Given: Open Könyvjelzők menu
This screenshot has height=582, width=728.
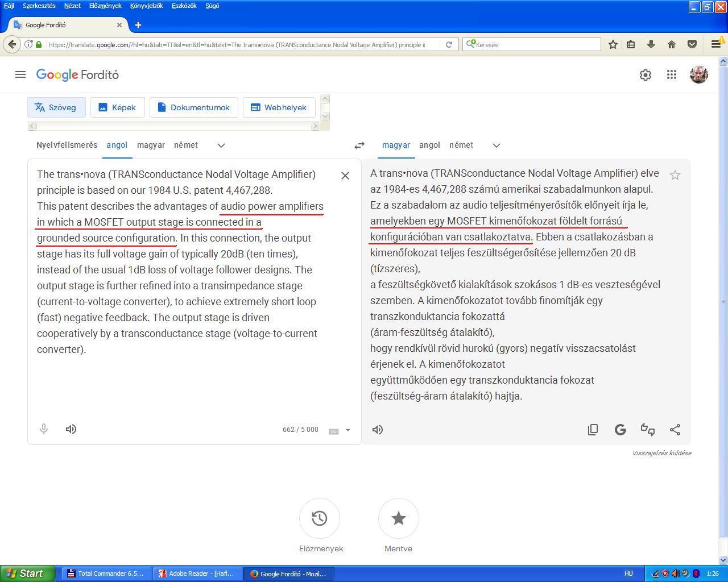Looking at the screenshot, I should [x=147, y=6].
